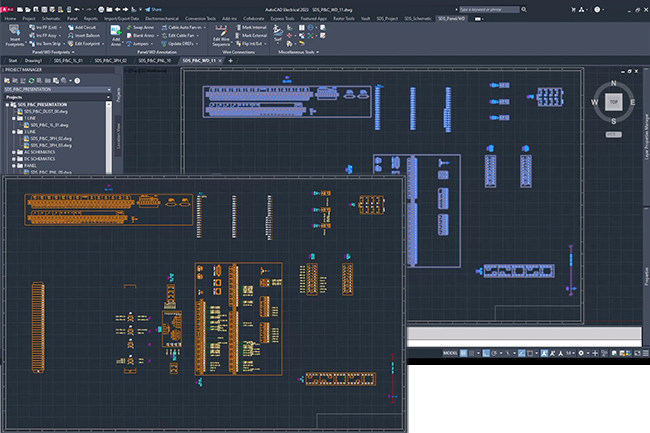Click the Surf tool icon

pos(279,32)
